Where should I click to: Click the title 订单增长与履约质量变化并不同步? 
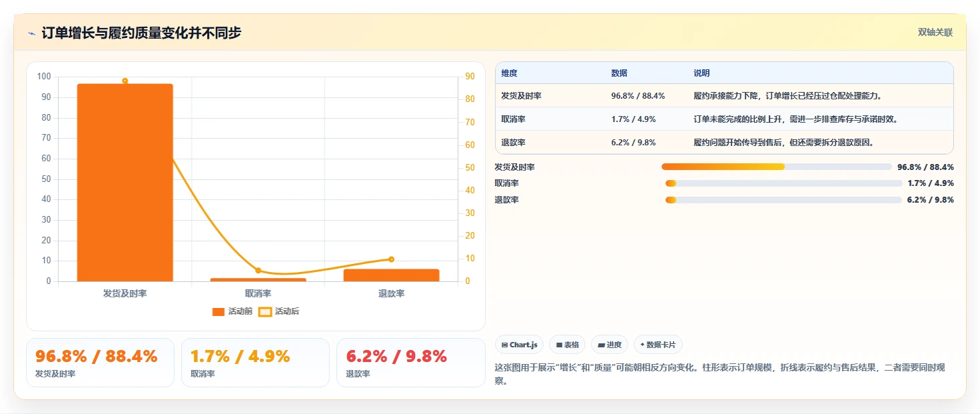[141, 33]
